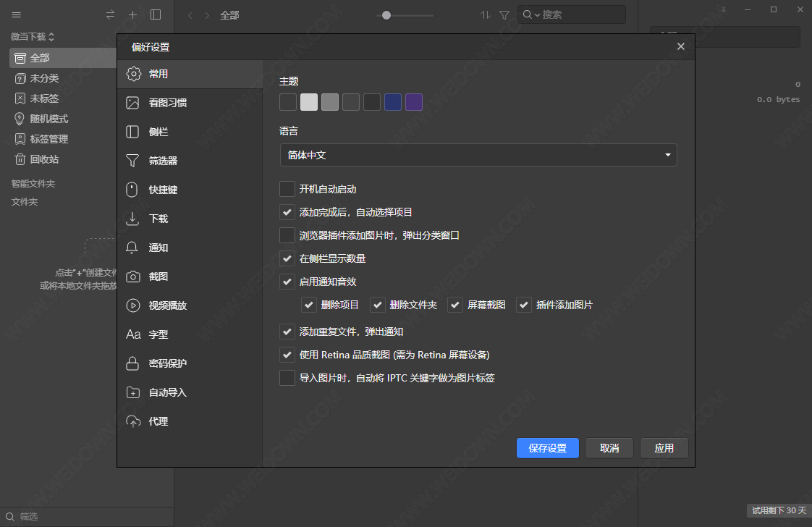This screenshot has height=527, width=812.
Task: Uncheck 删除项目 sound checkbox
Action: point(308,305)
